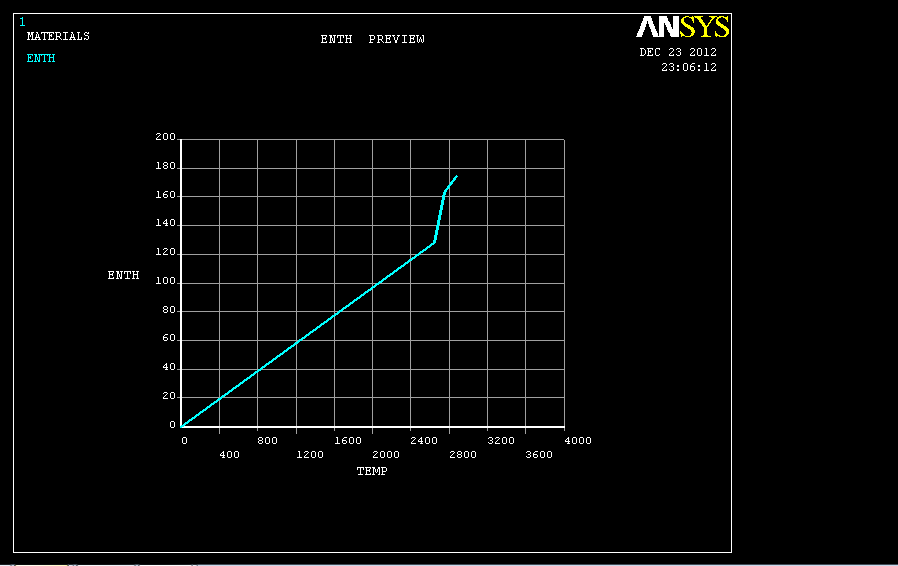Click the 100 tick label on ENTH axis

pos(166,281)
